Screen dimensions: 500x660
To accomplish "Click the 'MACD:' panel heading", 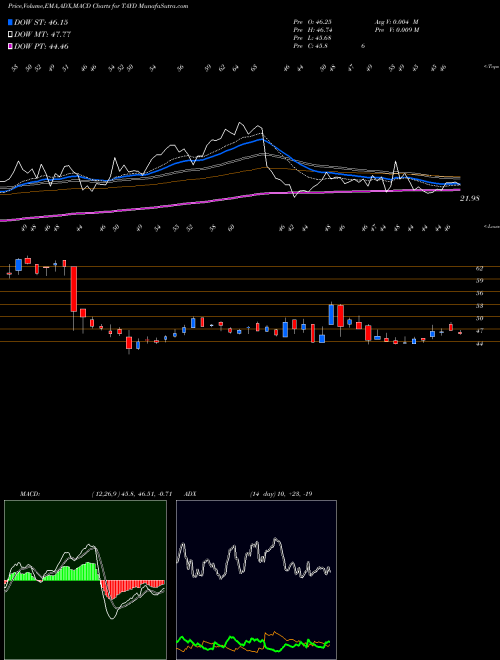I will coord(29,494).
